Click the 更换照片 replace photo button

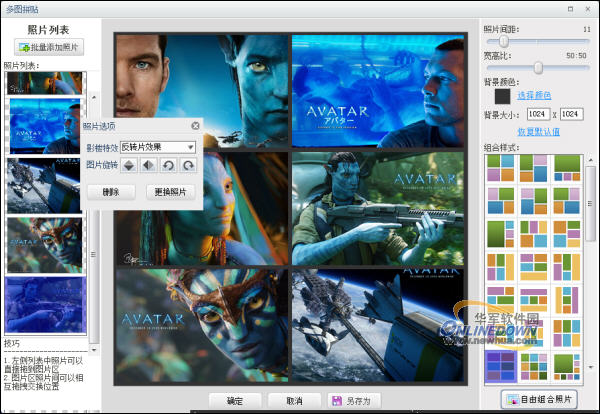172,191
